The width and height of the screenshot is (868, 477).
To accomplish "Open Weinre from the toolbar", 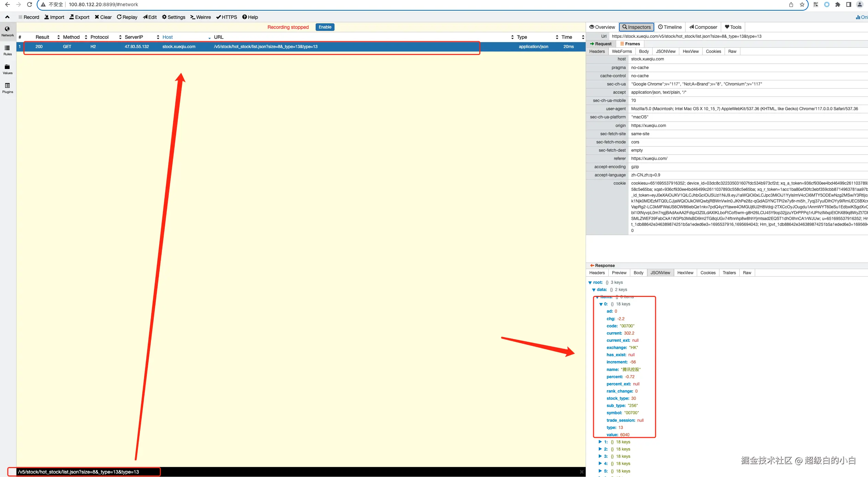I will (x=201, y=17).
